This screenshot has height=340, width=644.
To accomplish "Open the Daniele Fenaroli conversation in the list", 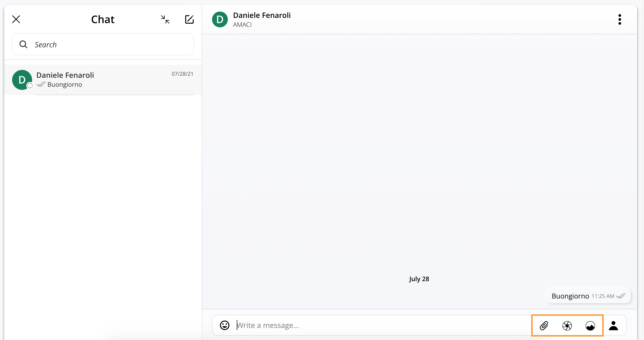I will [103, 80].
